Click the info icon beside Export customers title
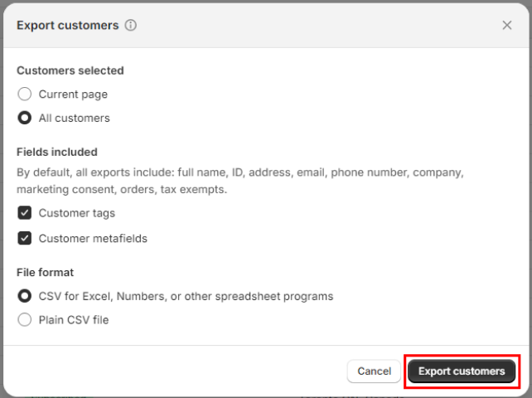Viewport: 532px width, 398px height. pyautogui.click(x=131, y=25)
